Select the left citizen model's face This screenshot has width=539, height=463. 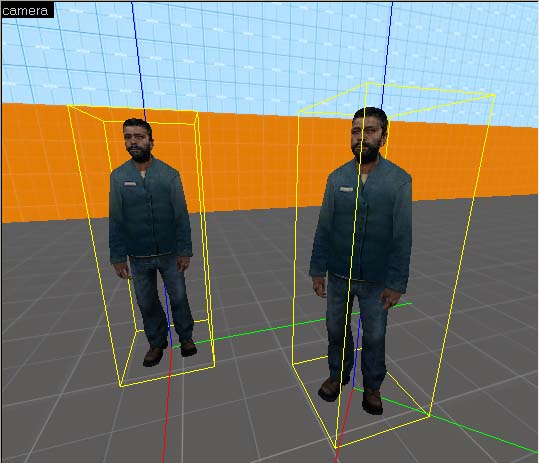138,140
